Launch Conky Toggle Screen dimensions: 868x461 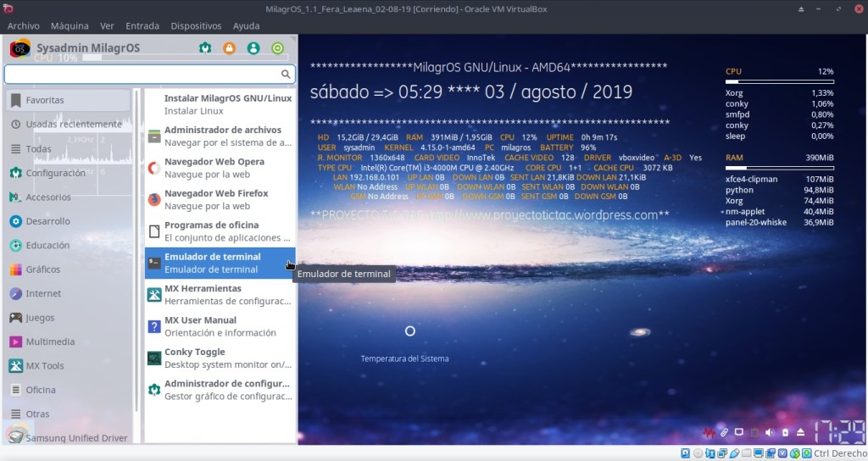click(220, 358)
